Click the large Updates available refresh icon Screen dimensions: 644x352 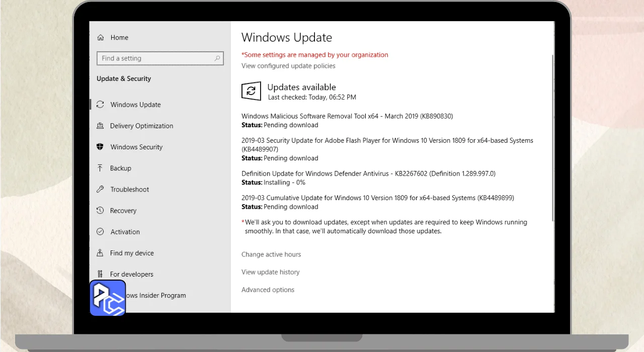(x=251, y=91)
